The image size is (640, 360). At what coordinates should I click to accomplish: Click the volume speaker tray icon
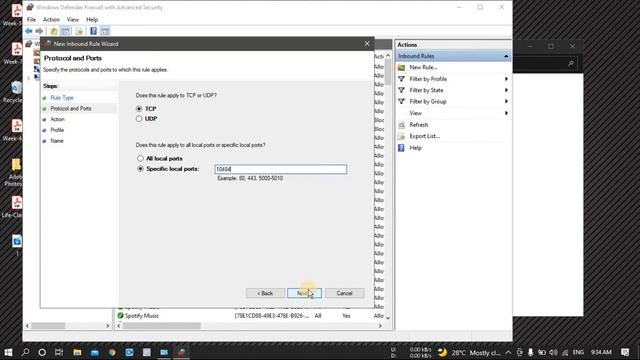553,352
